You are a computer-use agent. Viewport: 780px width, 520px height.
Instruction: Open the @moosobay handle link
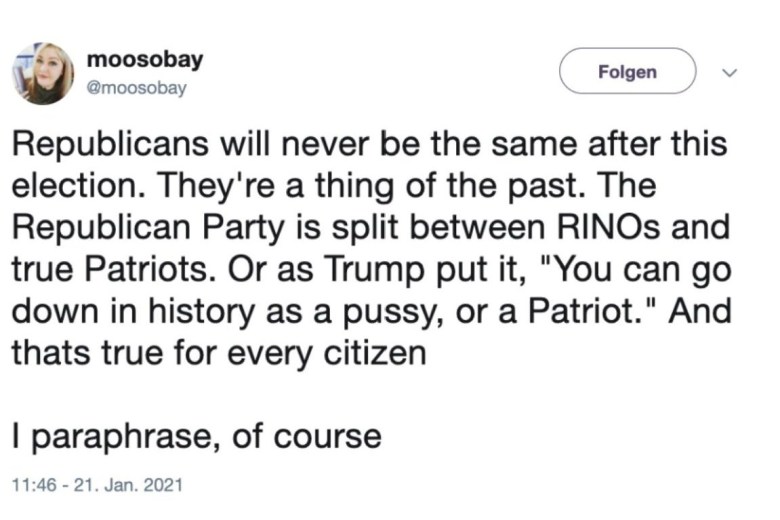pyautogui.click(x=136, y=88)
